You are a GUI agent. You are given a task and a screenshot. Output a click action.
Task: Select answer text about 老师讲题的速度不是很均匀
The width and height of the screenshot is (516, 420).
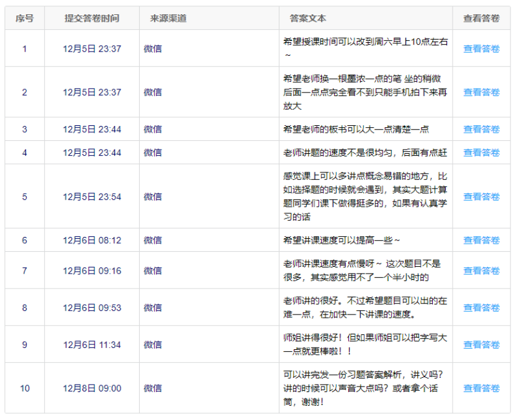point(364,153)
